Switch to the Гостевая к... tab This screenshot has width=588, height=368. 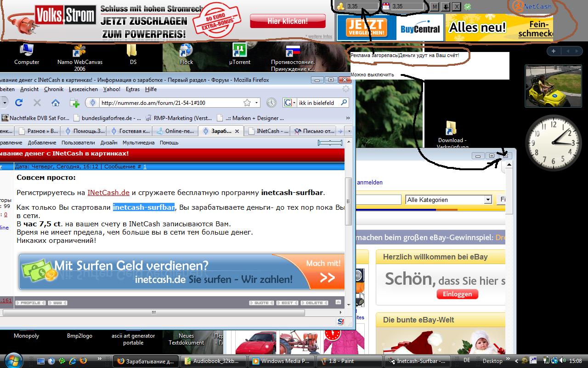tap(129, 131)
